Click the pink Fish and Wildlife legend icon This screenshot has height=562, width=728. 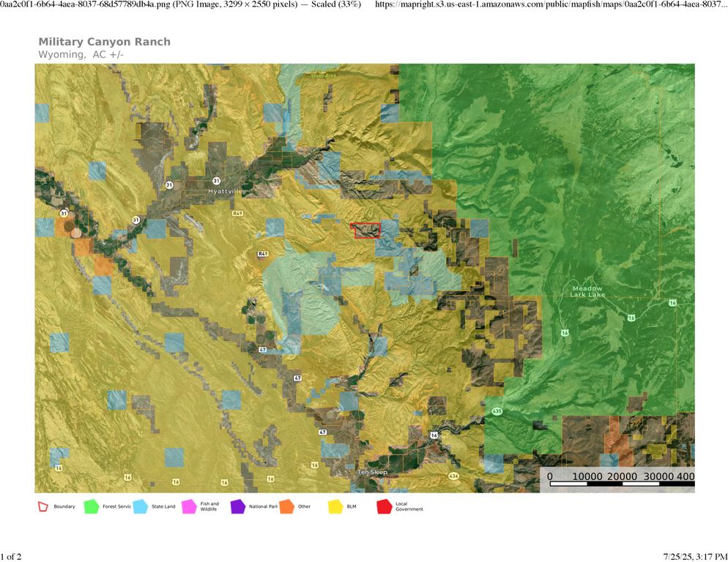[189, 506]
